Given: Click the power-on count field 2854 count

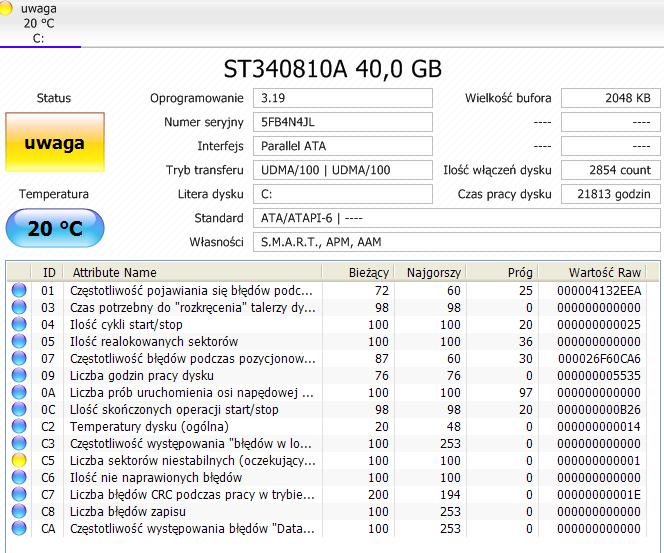Looking at the screenshot, I should [611, 170].
